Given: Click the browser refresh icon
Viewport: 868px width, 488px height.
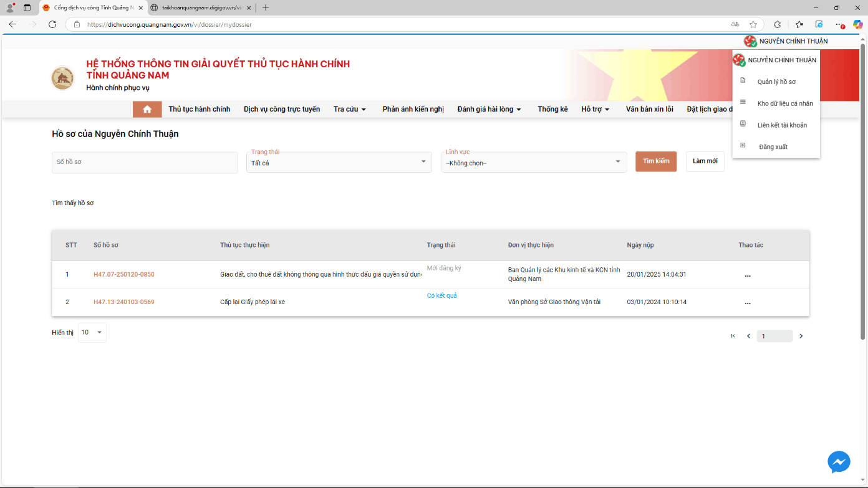Looking at the screenshot, I should point(52,24).
